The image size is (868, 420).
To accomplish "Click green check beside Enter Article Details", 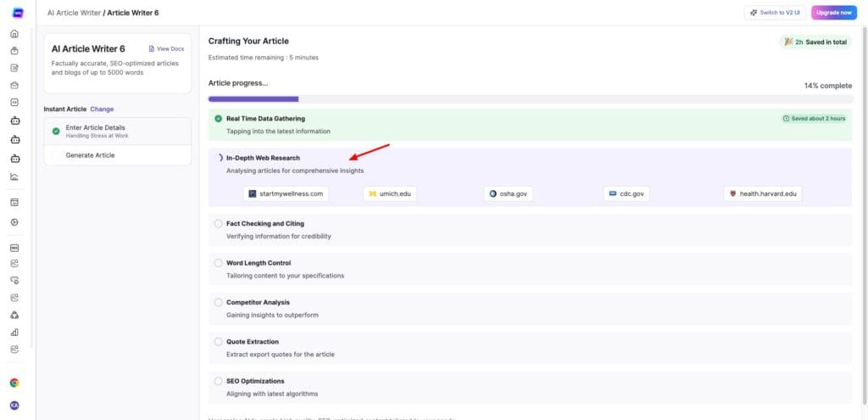I will 56,132.
